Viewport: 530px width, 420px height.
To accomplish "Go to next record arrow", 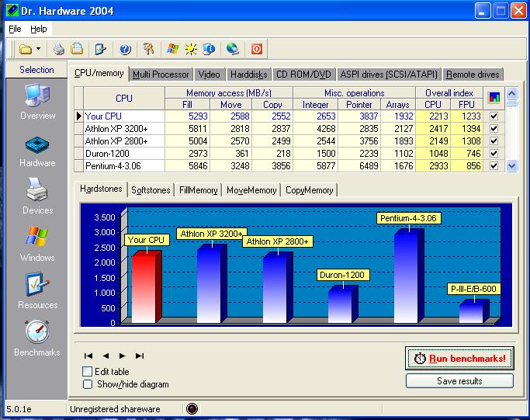I will (x=123, y=356).
